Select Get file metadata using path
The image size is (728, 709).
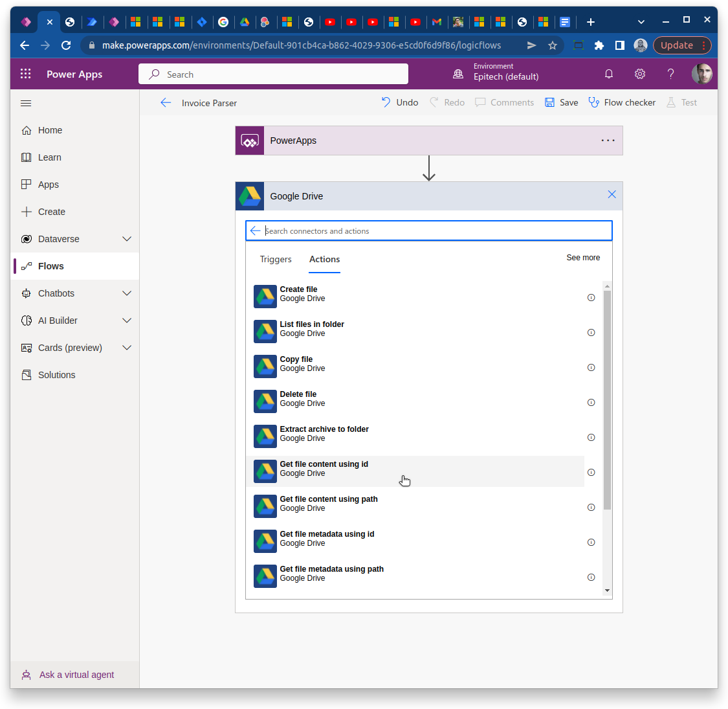click(415, 576)
